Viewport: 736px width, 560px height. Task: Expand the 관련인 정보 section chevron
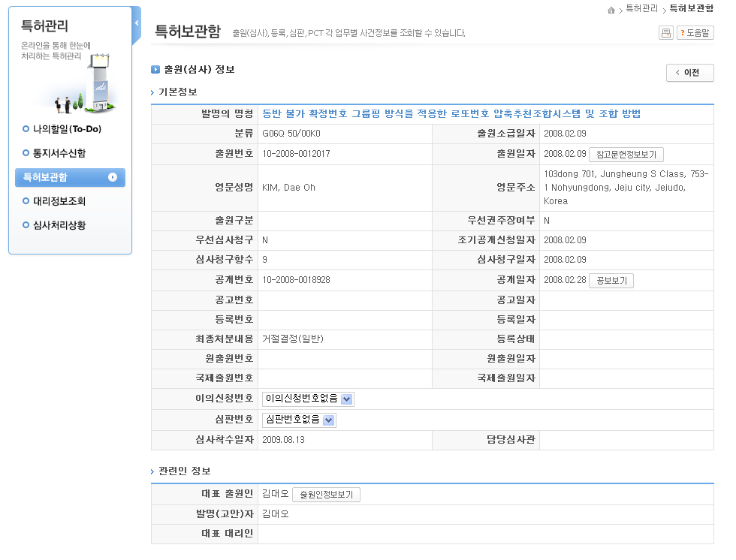[x=152, y=471]
